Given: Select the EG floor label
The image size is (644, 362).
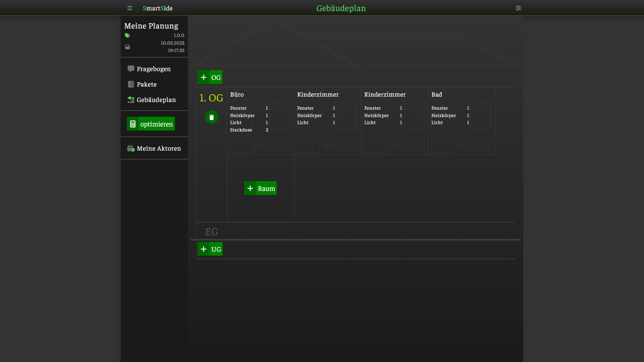Looking at the screenshot, I should 212,232.
